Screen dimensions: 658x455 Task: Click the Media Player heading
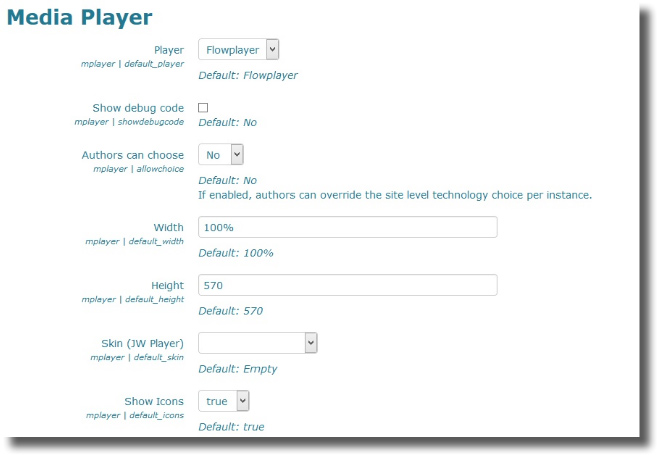pos(80,17)
